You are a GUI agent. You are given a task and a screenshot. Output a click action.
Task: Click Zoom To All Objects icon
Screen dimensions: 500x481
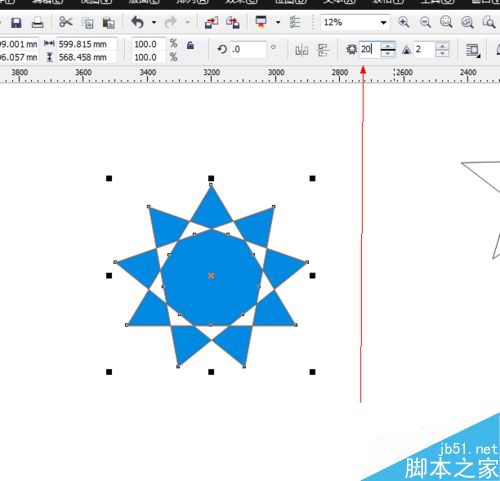tap(467, 22)
